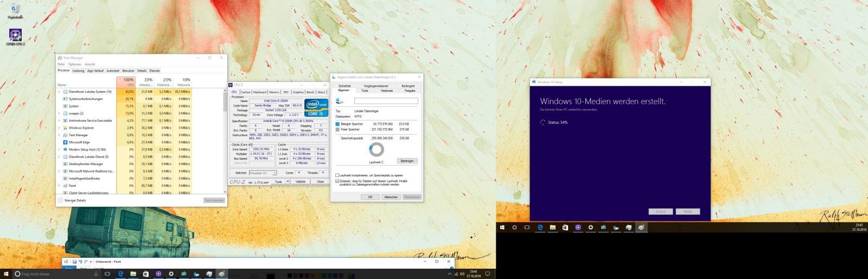Expand Diensthost: Lokales System (16) row
Viewport: 868px width, 279px height.
pos(59,92)
